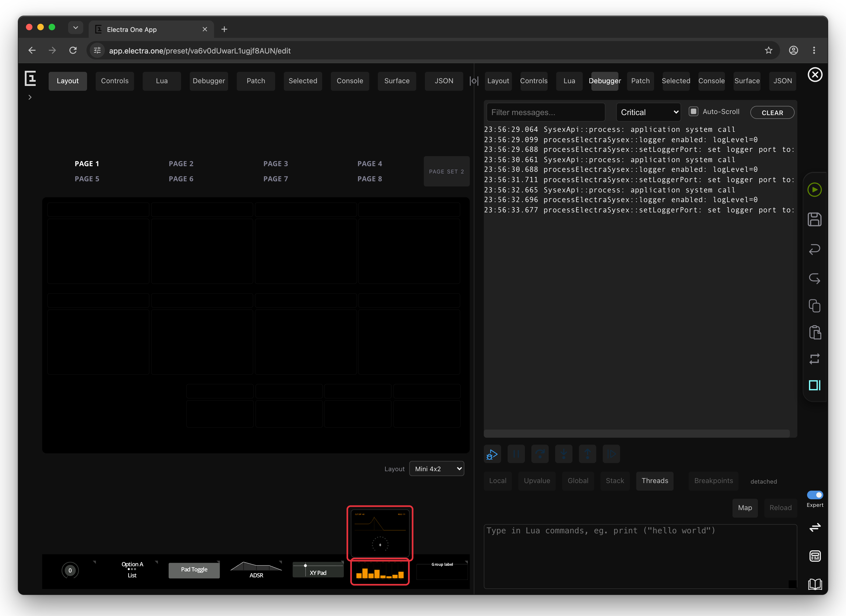Switch to the JSON tab in right panel

[x=782, y=81]
